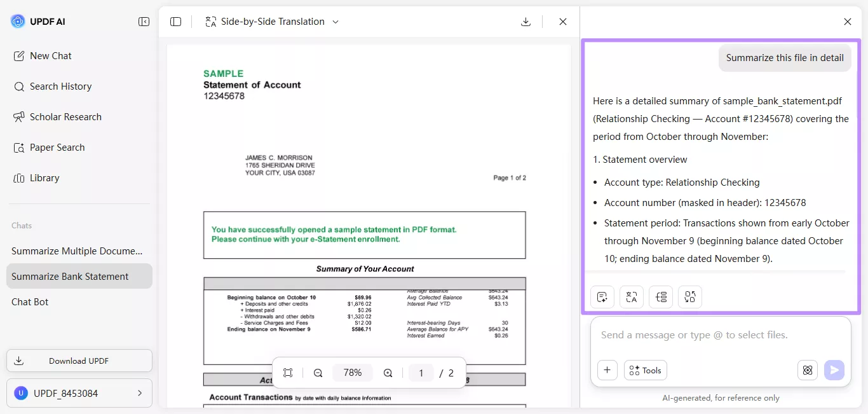Click the '1. Statement overview' heading
This screenshot has height=414, width=868.
640,160
